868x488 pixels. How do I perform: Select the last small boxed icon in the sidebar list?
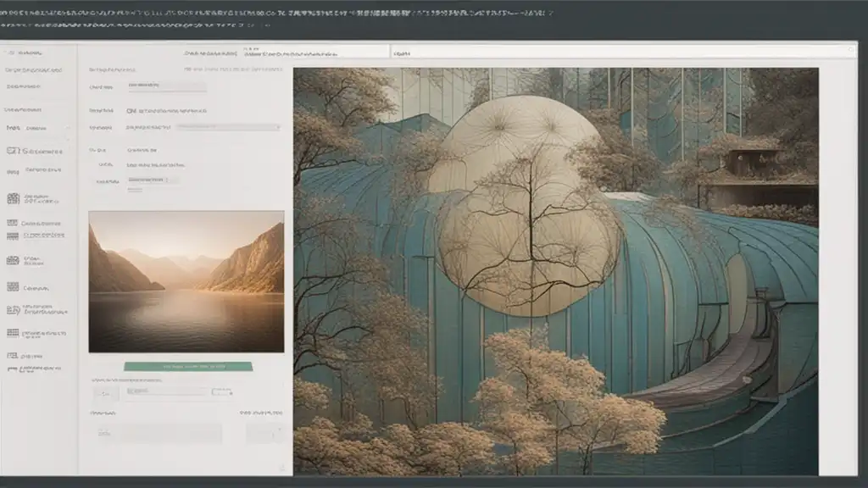[x=12, y=356]
